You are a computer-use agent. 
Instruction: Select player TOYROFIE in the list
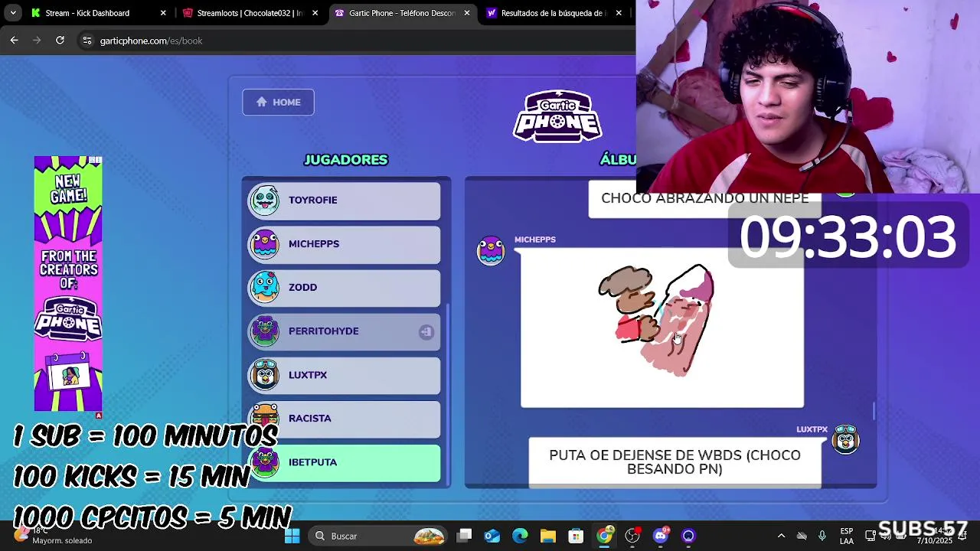point(344,200)
